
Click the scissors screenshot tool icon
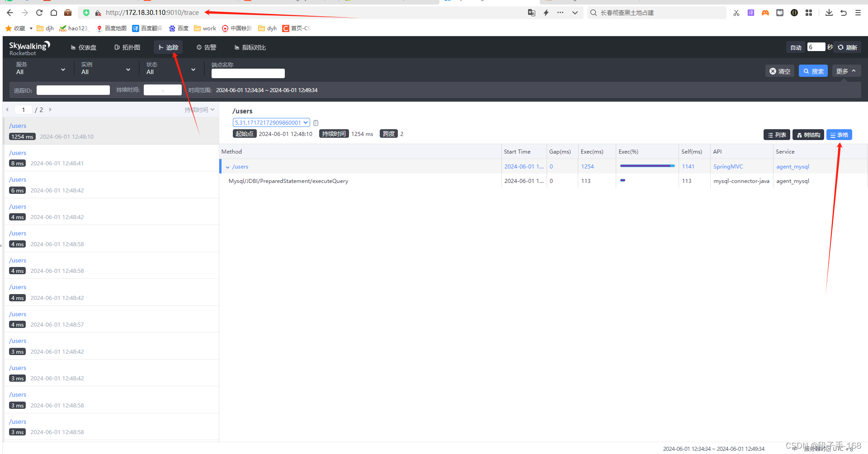click(736, 13)
